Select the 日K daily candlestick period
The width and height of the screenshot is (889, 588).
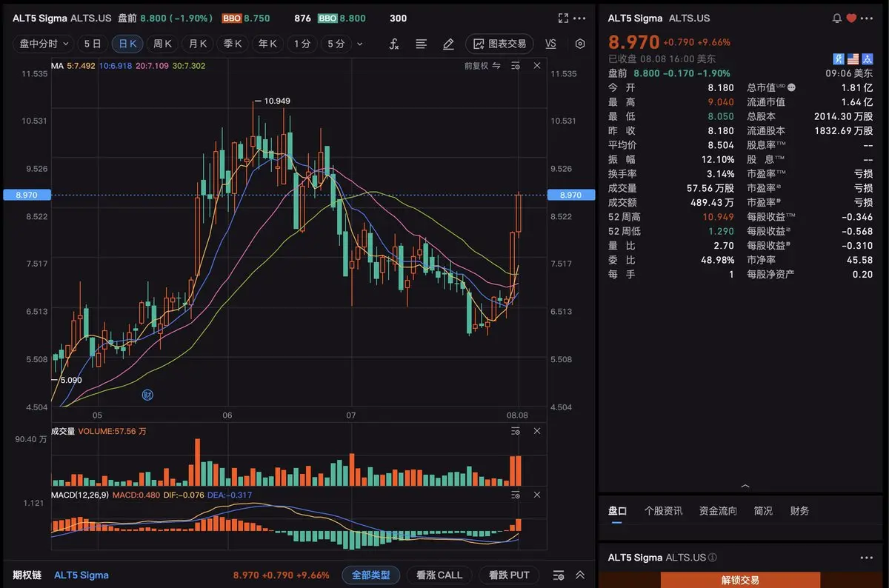[x=127, y=44]
